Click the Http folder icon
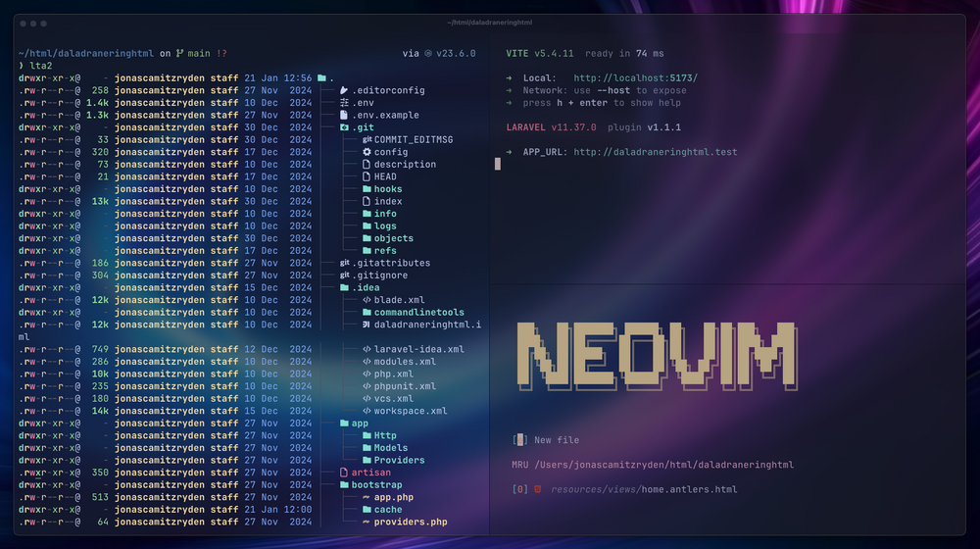The height and width of the screenshot is (549, 980). [367, 436]
